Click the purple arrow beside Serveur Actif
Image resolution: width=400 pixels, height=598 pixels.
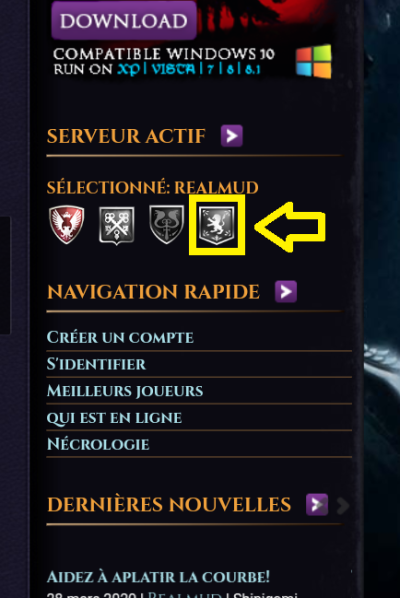[232, 136]
